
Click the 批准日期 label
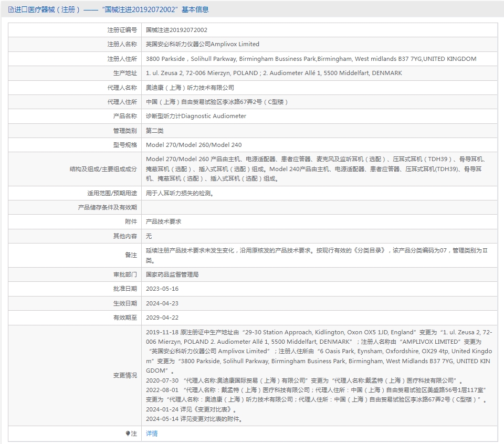coord(125,289)
